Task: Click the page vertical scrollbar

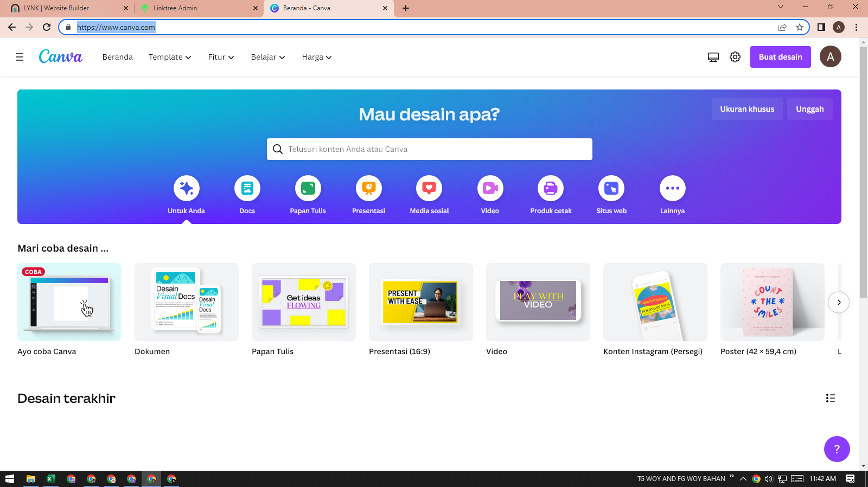Action: [863, 172]
